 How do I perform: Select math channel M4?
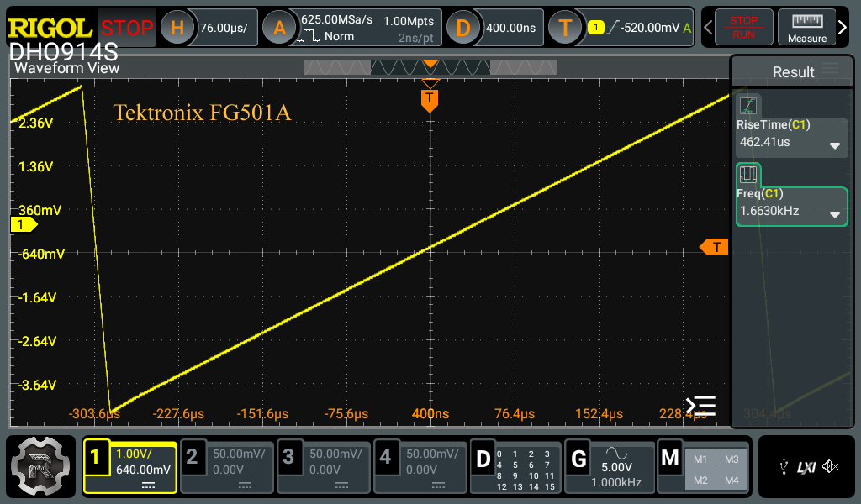732,480
